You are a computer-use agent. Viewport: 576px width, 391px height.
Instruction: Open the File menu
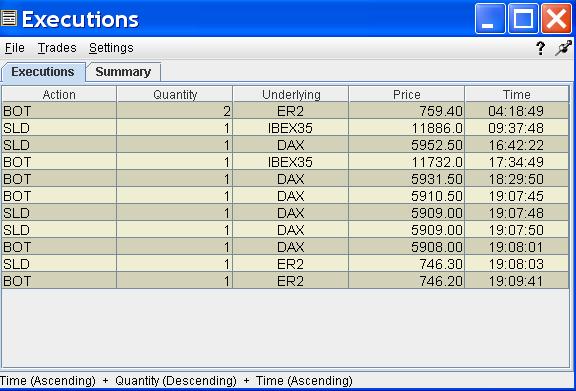point(15,48)
